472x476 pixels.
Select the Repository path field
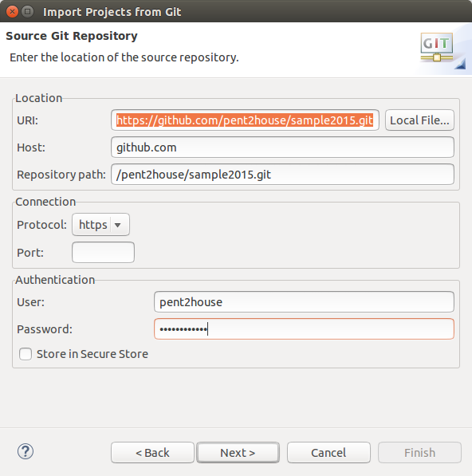tap(282, 175)
